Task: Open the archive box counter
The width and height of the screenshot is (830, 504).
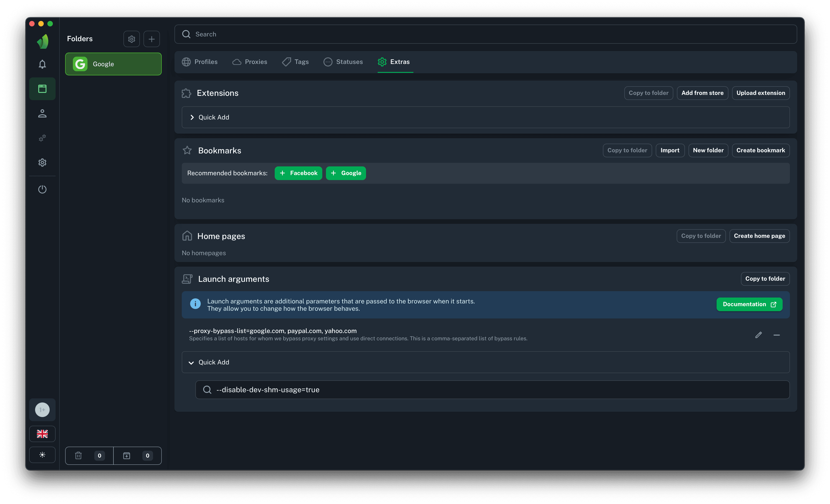Action: click(x=137, y=456)
